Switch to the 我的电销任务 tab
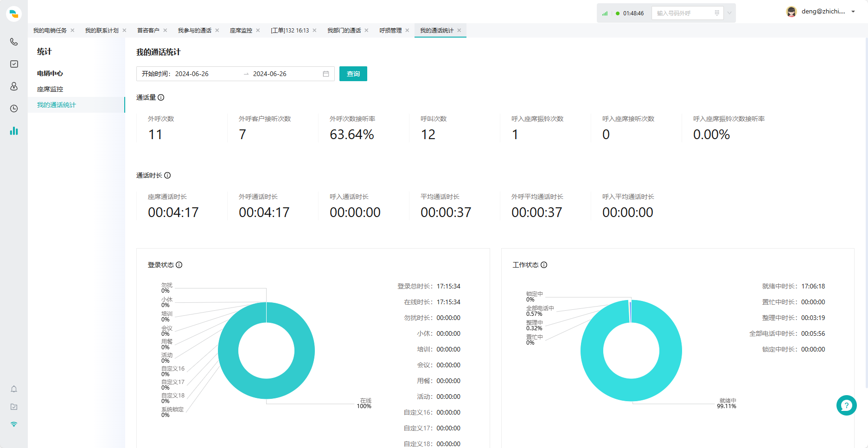The height and width of the screenshot is (448, 868). click(50, 31)
